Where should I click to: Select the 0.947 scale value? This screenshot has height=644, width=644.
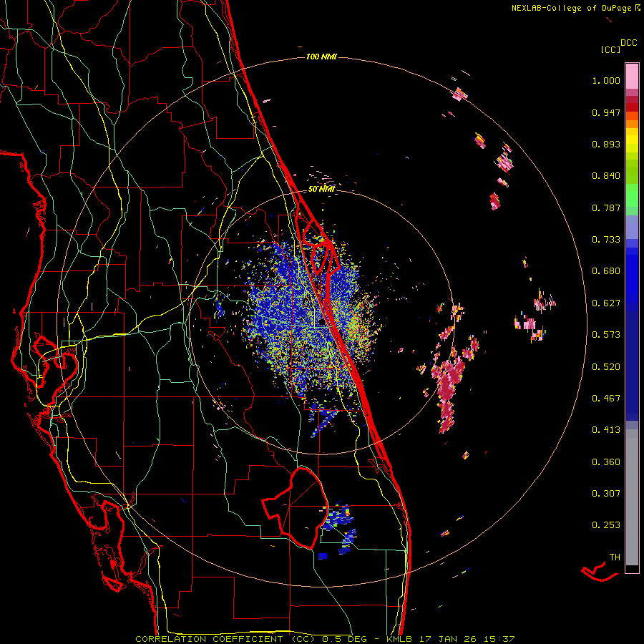click(606, 112)
